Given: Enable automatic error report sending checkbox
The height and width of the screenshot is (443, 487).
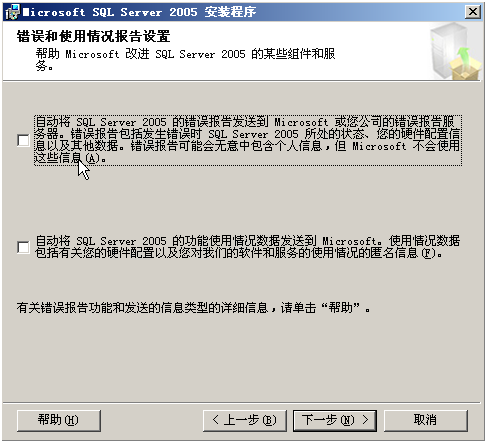Looking at the screenshot, I should pyautogui.click(x=23, y=140).
